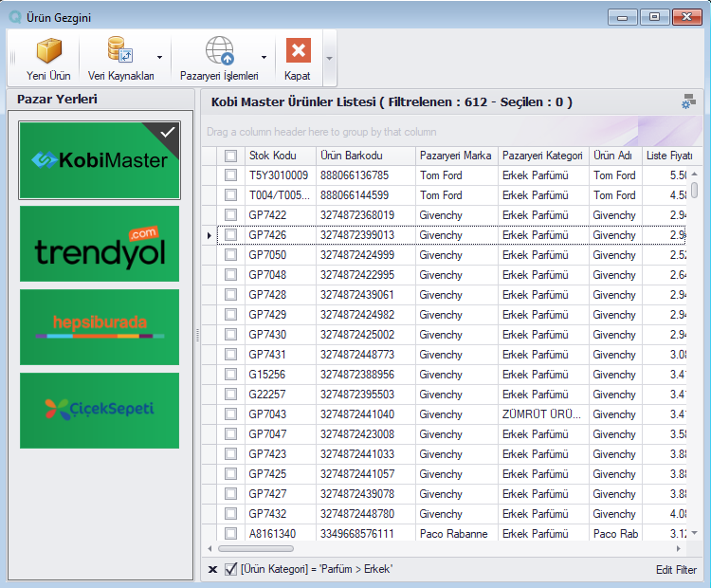Minimize the Ürün Gezgini window
711x588 pixels.
coord(622,17)
